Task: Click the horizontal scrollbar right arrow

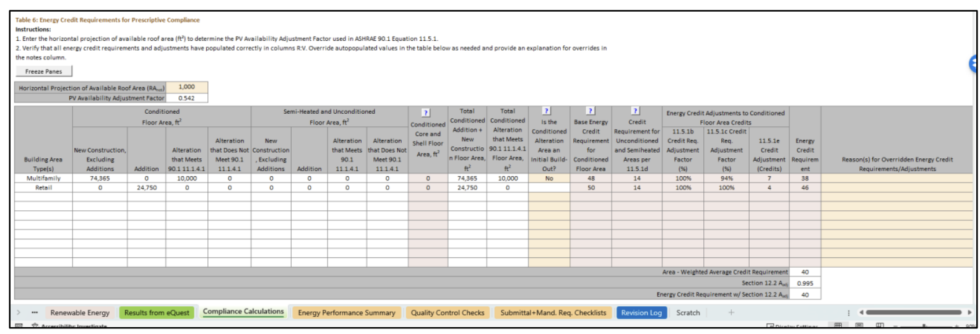Action: coord(969,312)
